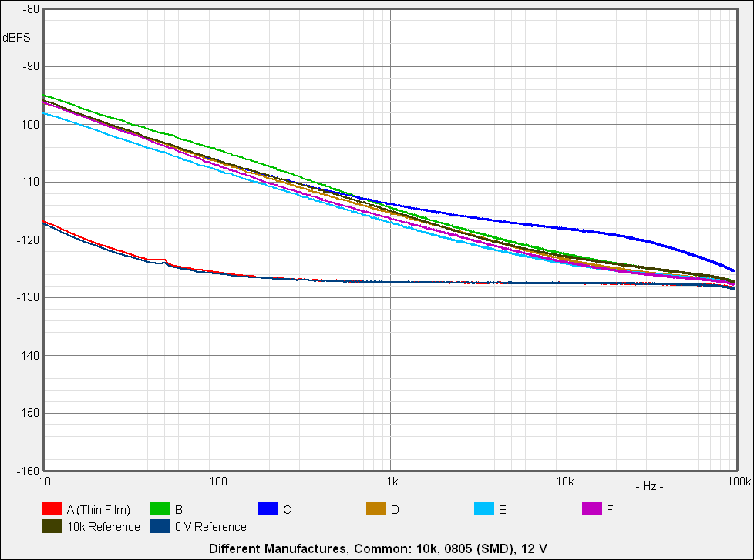
Task: Click the 1k x-axis tick label
Action: coord(392,481)
